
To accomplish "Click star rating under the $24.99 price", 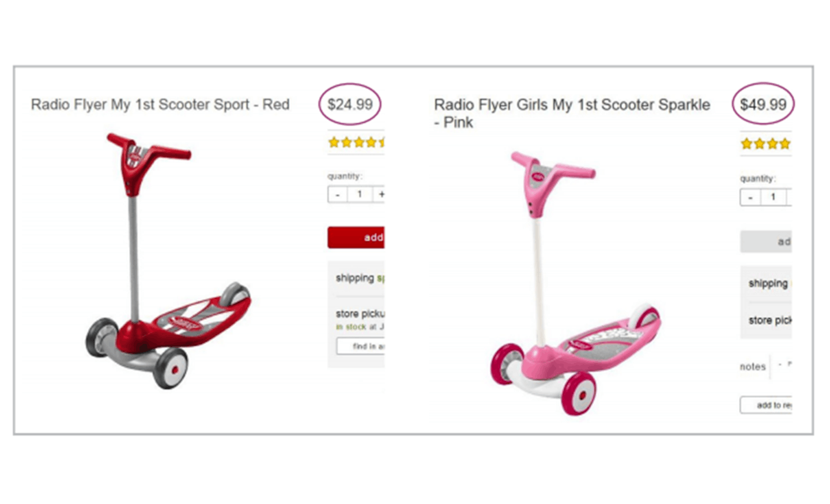I will (356, 142).
